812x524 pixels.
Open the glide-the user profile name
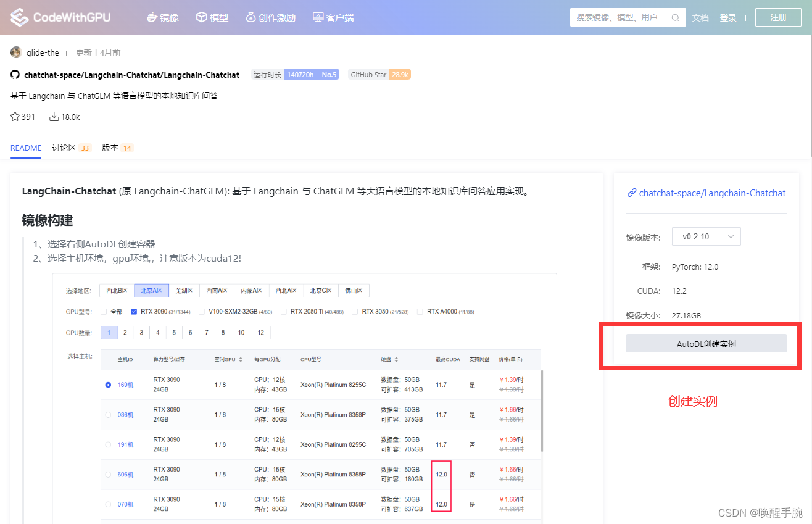click(43, 52)
